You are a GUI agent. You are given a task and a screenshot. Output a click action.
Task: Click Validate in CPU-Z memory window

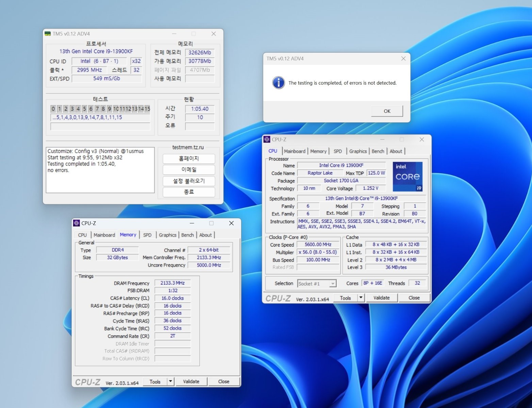point(191,381)
